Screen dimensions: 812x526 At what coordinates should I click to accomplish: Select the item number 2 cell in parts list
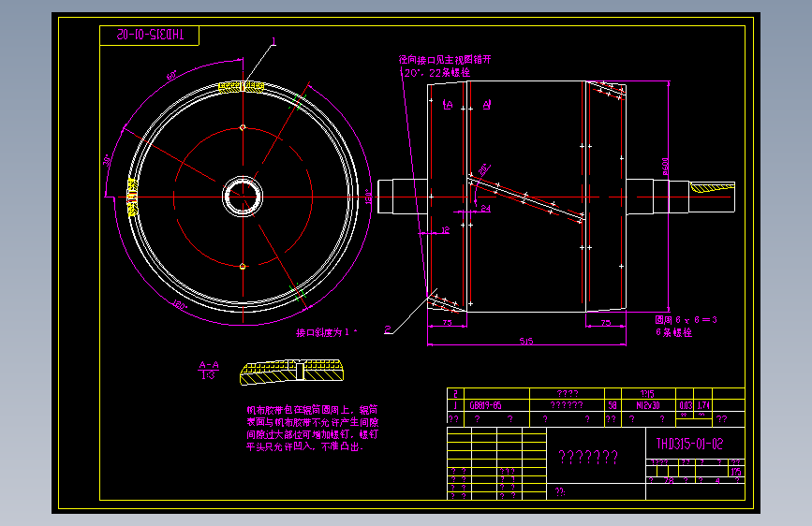[455, 393]
